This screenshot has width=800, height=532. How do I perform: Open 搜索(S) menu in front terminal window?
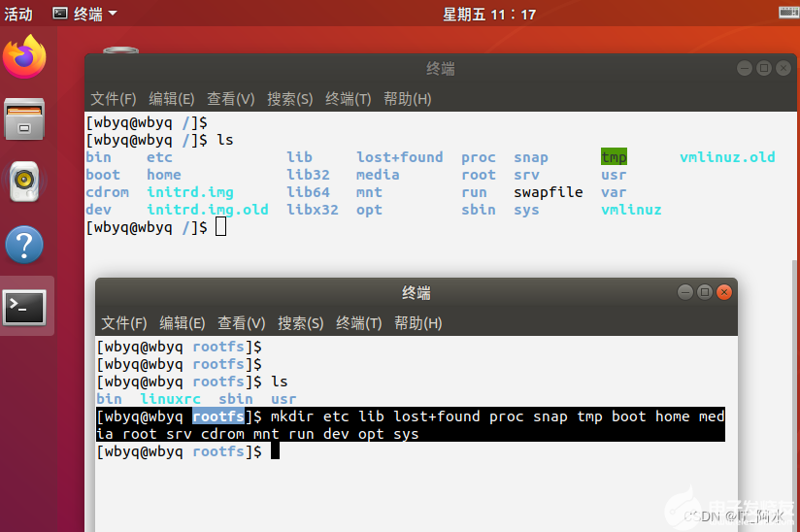point(301,323)
